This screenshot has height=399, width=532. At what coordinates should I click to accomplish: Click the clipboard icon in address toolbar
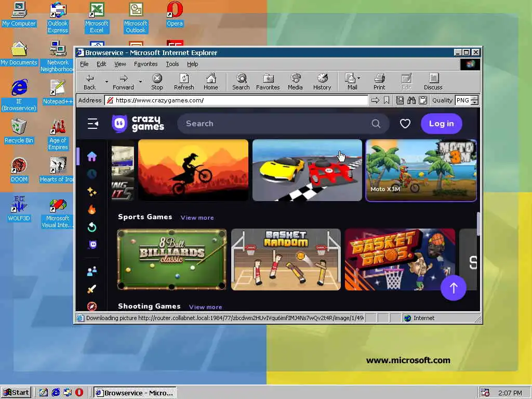tap(423, 100)
